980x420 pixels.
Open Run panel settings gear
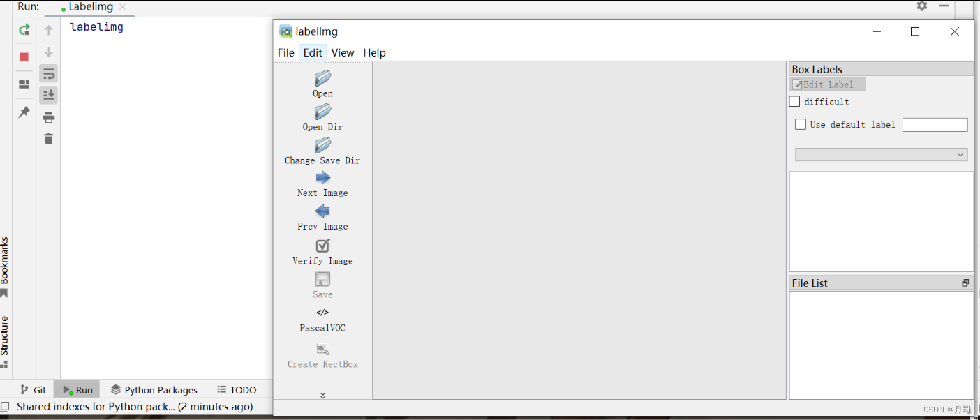[922, 6]
